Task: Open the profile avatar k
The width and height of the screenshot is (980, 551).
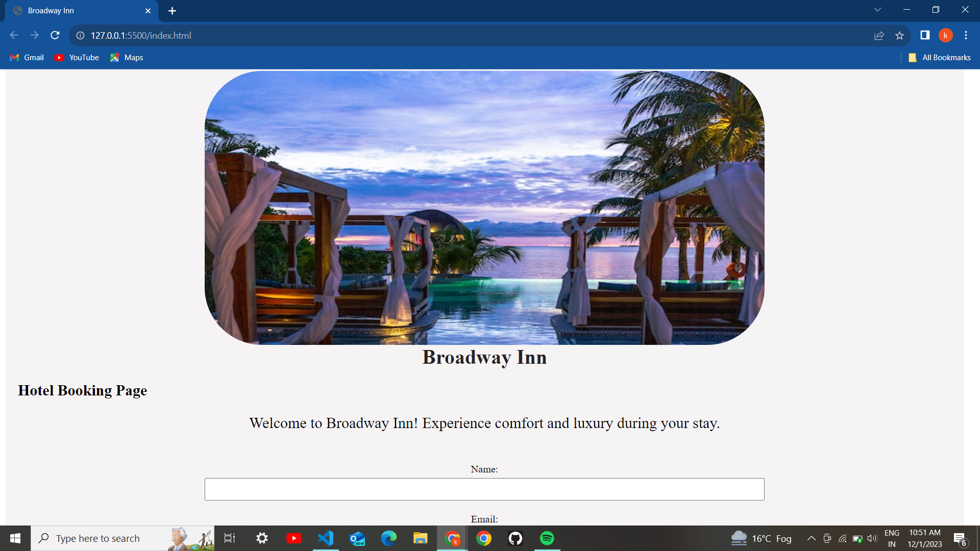Action: pos(945,35)
